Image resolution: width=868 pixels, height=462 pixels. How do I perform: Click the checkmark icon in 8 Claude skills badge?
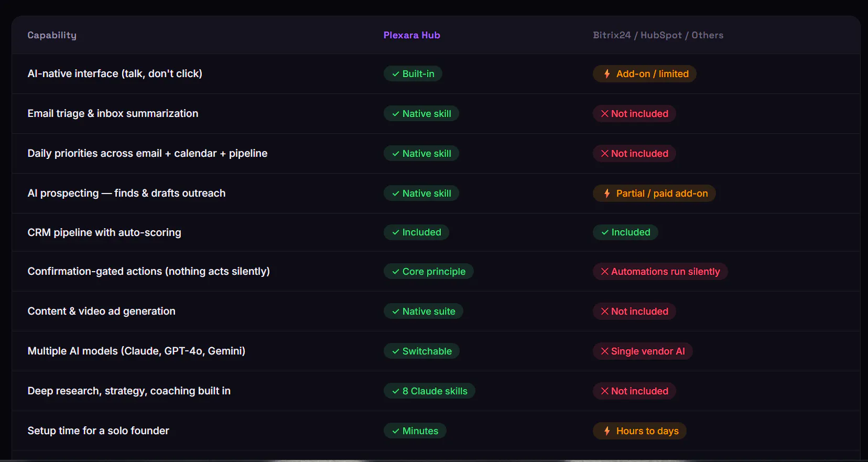(x=396, y=391)
